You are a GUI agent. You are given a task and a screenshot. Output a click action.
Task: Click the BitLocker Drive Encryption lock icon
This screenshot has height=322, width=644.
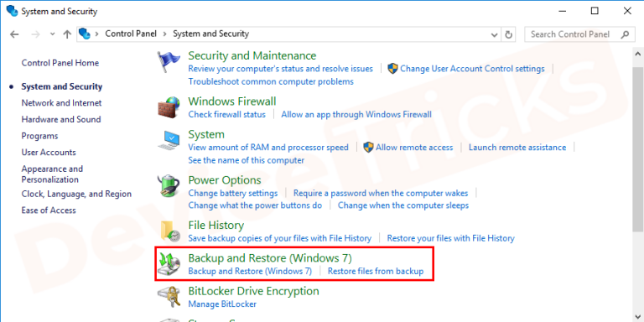(x=169, y=298)
